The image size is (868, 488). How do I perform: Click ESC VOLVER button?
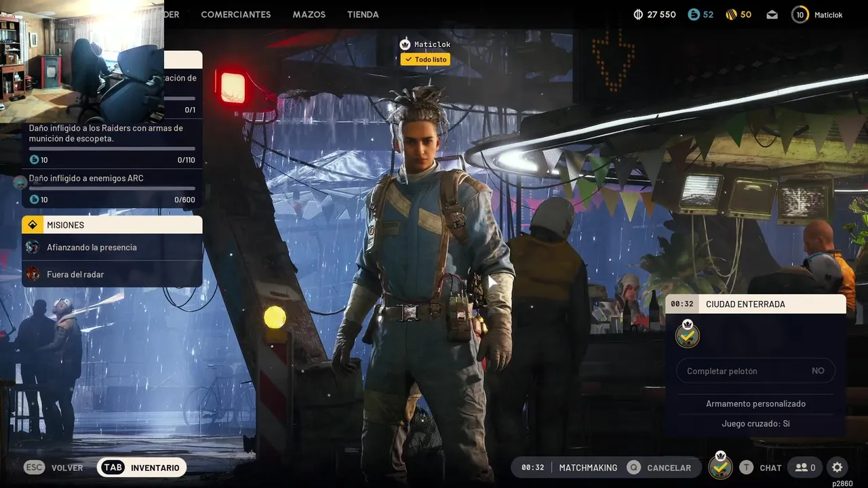pyautogui.click(x=54, y=468)
